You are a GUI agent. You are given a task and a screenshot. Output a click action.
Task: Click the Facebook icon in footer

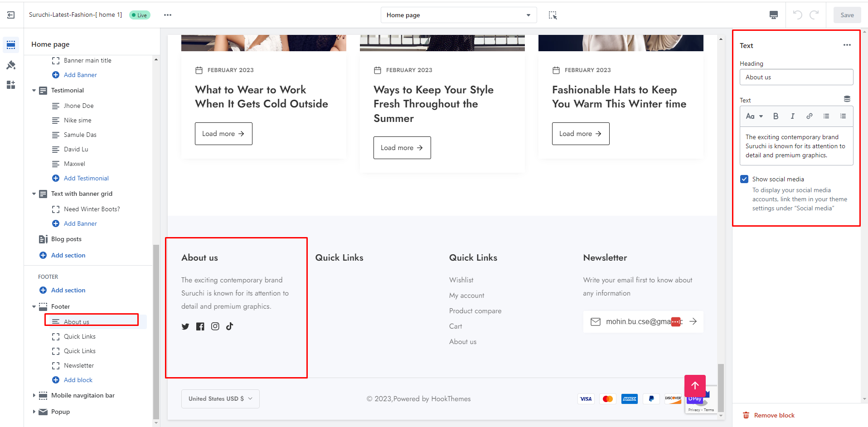click(200, 326)
